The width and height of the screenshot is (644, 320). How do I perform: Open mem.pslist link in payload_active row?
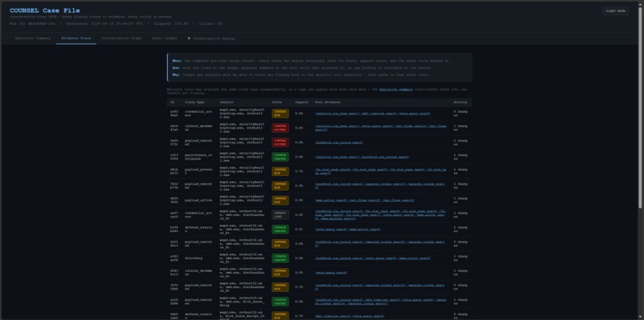330,200
